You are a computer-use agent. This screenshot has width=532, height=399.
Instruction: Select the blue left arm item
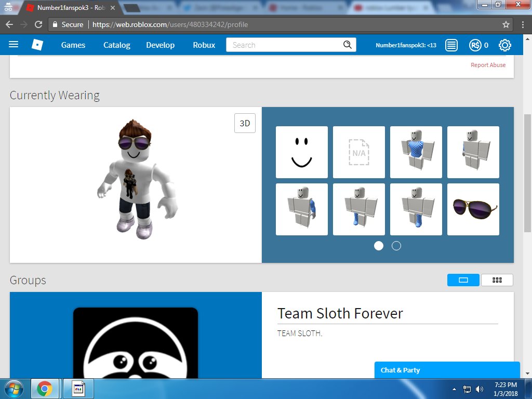302,209
